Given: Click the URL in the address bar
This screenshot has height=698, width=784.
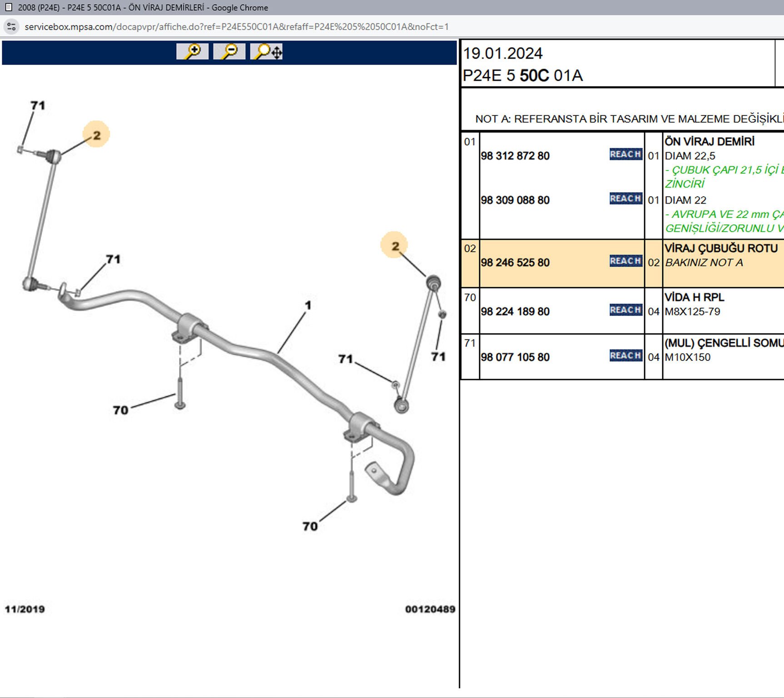Looking at the screenshot, I should [x=236, y=27].
